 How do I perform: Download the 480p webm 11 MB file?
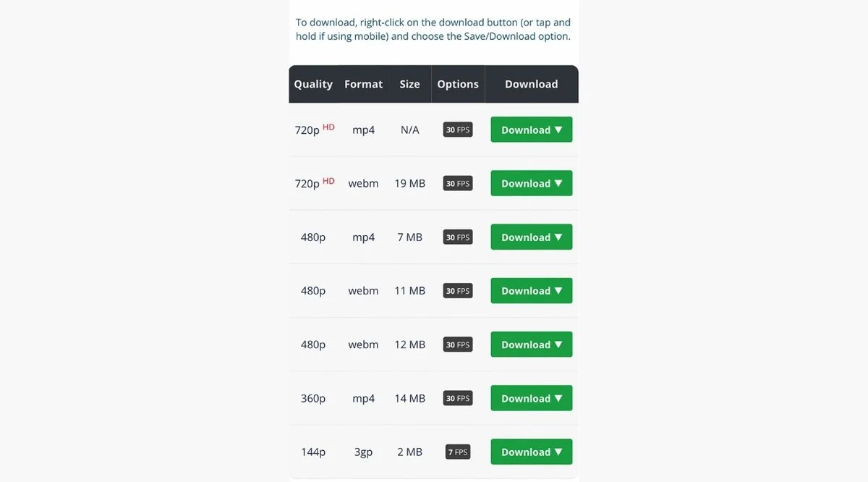(x=532, y=291)
